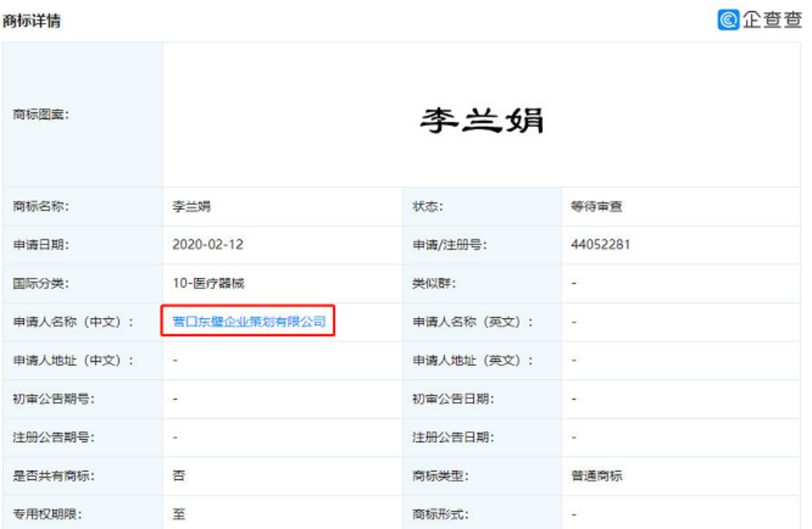Viewport: 812px width, 529px height.
Task: Select the registration number 44052281
Action: point(600,244)
